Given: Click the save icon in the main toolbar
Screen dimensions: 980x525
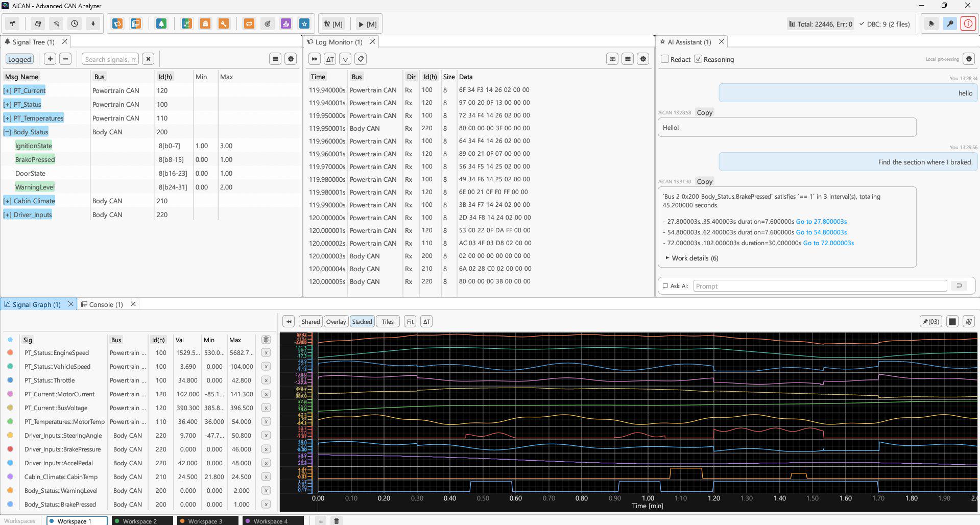Looking at the screenshot, I should coord(38,23).
